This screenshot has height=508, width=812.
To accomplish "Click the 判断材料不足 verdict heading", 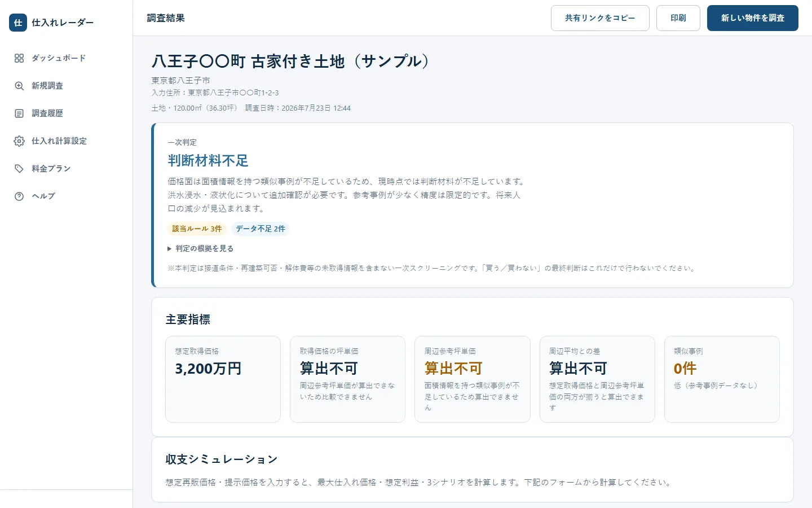I will (x=208, y=161).
